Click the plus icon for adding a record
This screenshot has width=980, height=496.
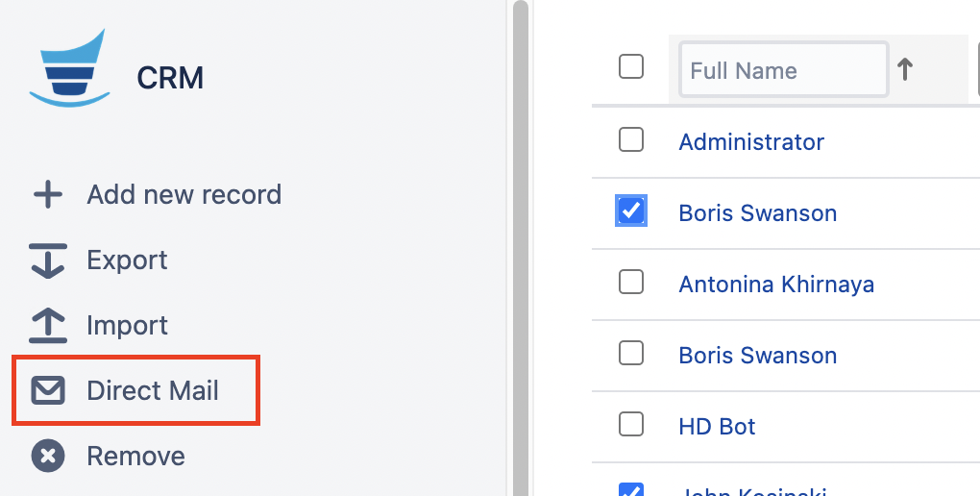pos(48,195)
